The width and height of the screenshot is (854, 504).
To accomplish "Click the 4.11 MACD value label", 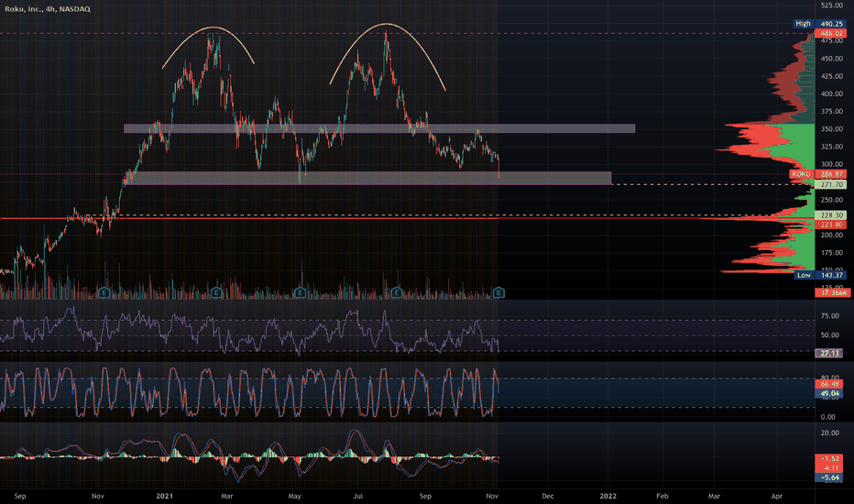I will pos(828,468).
